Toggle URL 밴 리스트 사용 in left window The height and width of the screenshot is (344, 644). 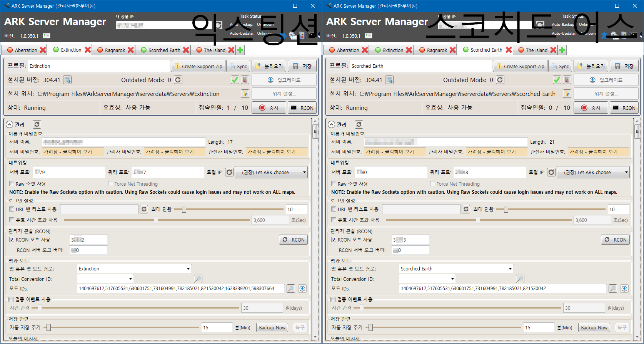tap(12, 209)
